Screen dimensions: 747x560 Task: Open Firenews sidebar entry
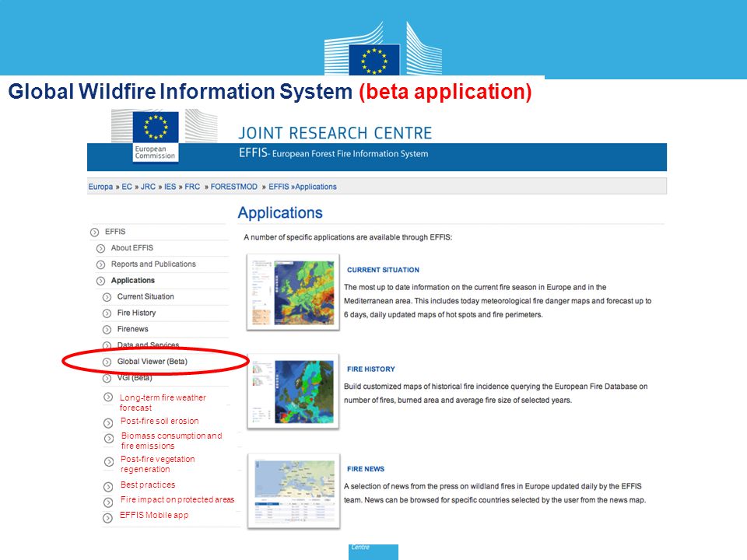click(132, 328)
